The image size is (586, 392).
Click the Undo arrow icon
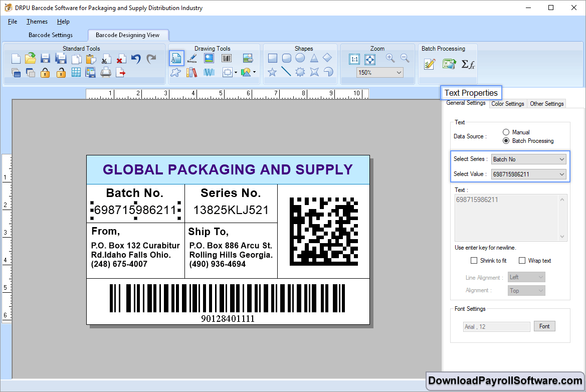coord(136,59)
